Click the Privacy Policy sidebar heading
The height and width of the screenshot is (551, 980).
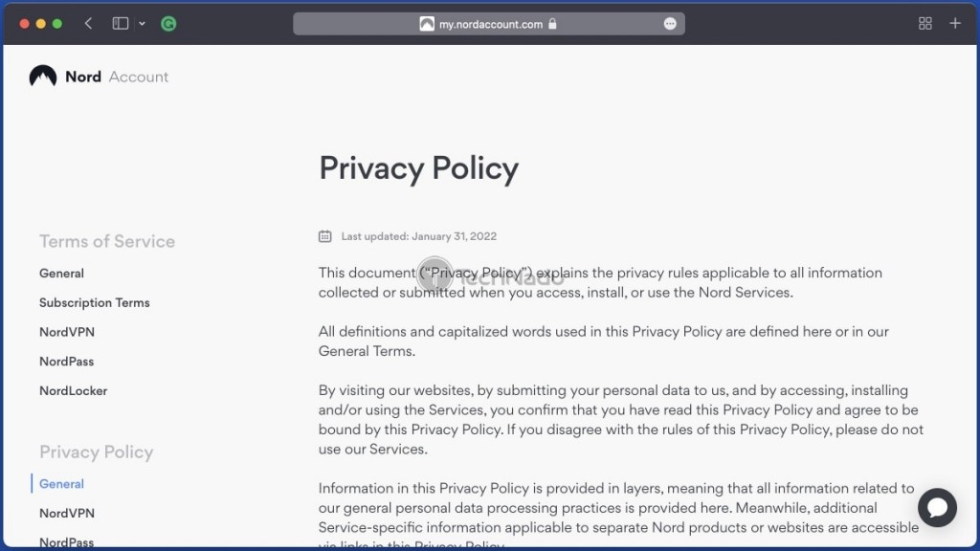point(97,452)
